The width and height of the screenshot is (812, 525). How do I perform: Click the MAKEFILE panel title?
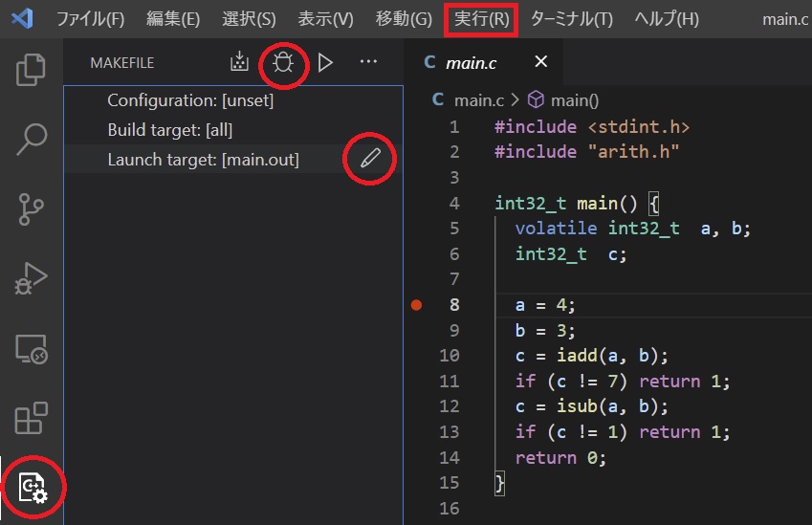[x=122, y=63]
